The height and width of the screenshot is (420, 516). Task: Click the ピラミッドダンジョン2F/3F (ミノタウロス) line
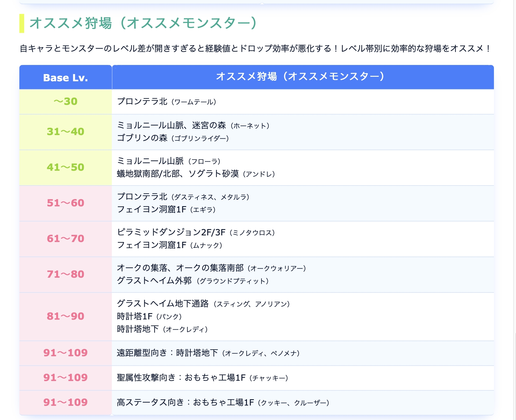click(196, 232)
